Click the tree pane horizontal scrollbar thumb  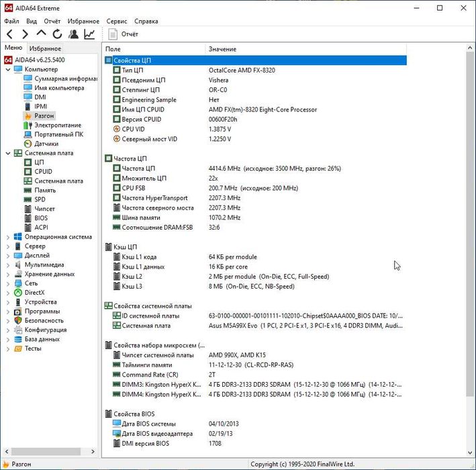point(46,451)
